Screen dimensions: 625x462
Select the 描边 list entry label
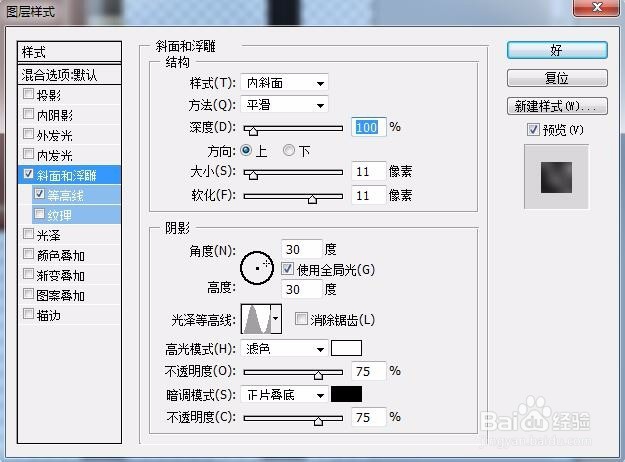(49, 315)
